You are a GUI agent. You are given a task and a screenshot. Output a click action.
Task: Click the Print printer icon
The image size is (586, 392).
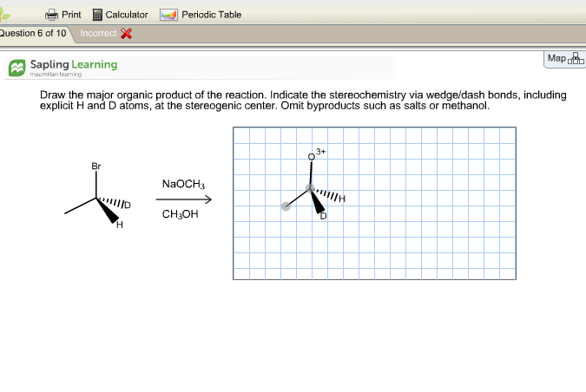coord(51,15)
